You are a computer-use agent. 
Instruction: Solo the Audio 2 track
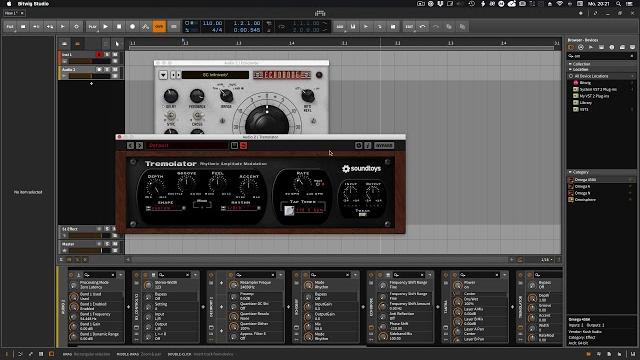coord(107,69)
